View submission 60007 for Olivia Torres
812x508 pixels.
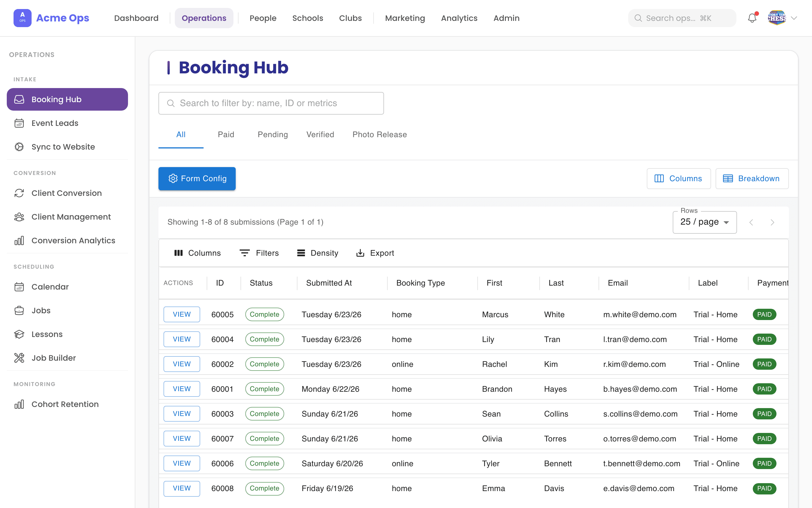coord(182,439)
